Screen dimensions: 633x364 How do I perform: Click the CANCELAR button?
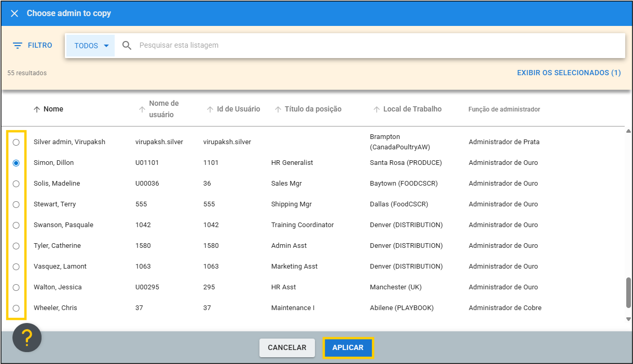(287, 347)
